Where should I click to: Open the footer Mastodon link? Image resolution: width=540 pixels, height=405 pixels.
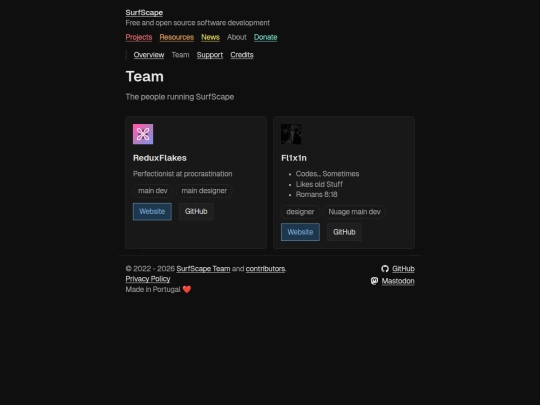pos(398,281)
